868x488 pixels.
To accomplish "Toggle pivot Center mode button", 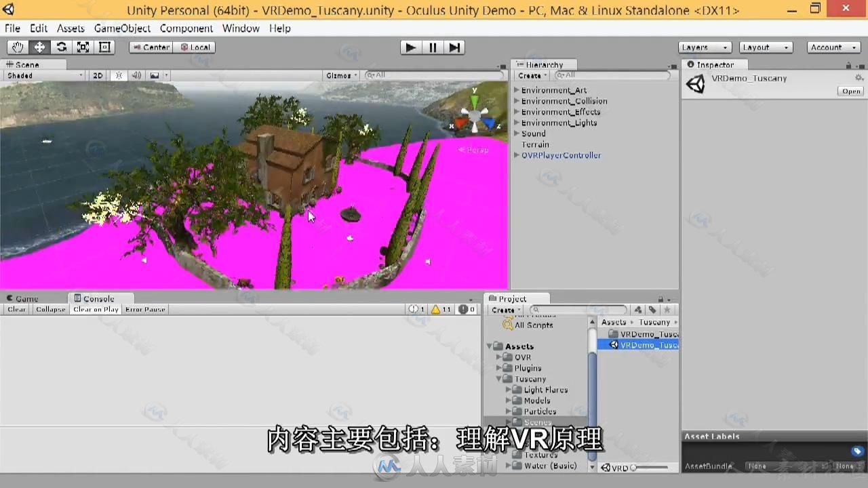I will click(x=151, y=47).
